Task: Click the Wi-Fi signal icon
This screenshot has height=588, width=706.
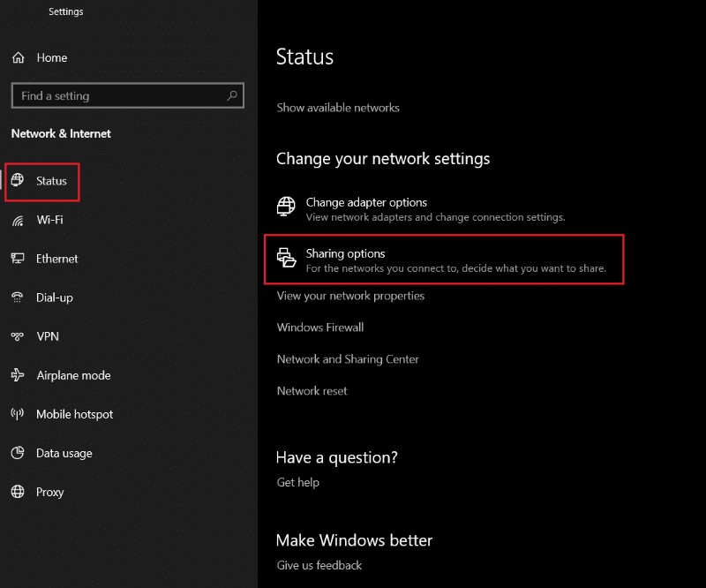Action: [x=19, y=220]
